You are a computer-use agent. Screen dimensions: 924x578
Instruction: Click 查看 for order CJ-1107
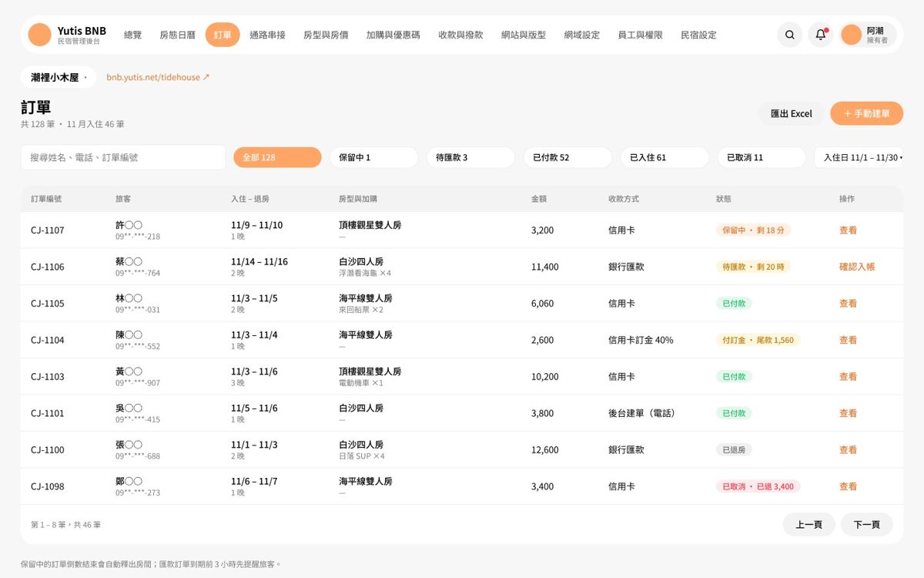click(848, 230)
